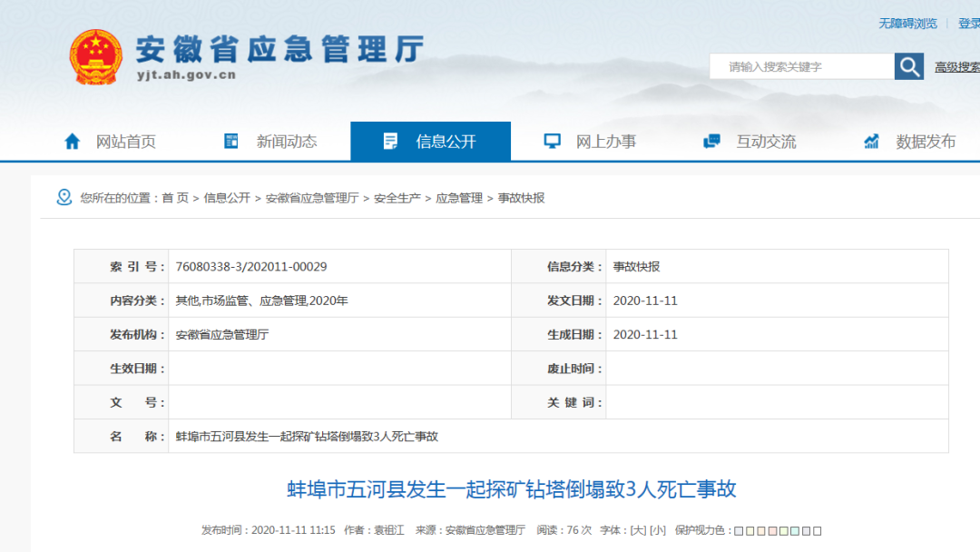Open the 数据发布 tab
The image size is (980, 552).
[x=911, y=142]
